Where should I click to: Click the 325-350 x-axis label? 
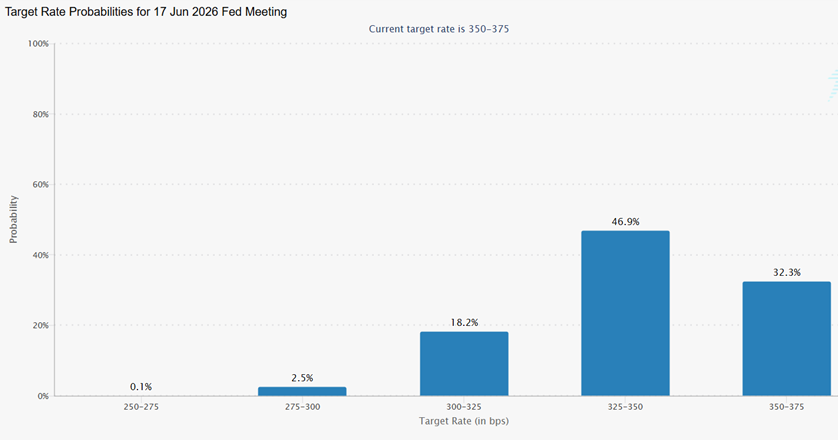click(625, 409)
